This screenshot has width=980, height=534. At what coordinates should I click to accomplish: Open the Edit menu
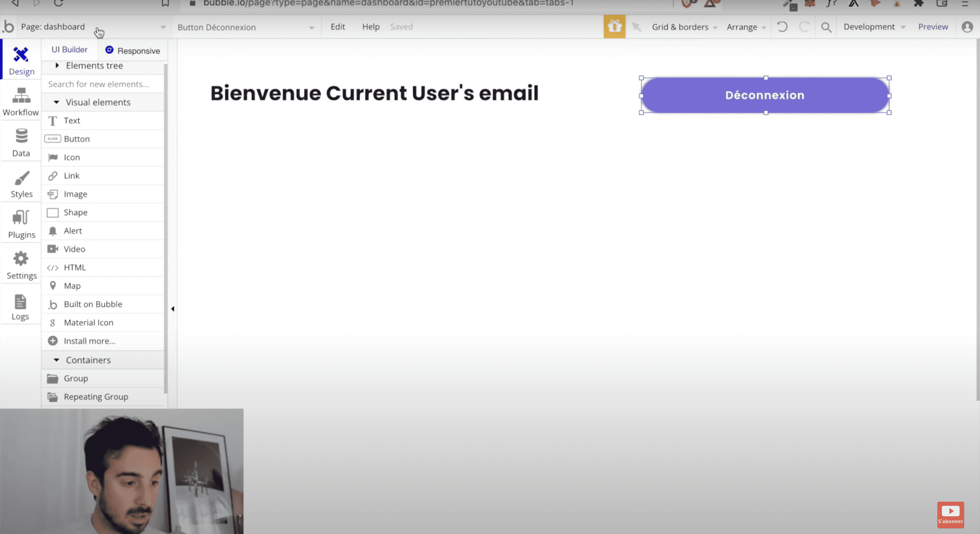[x=338, y=27]
